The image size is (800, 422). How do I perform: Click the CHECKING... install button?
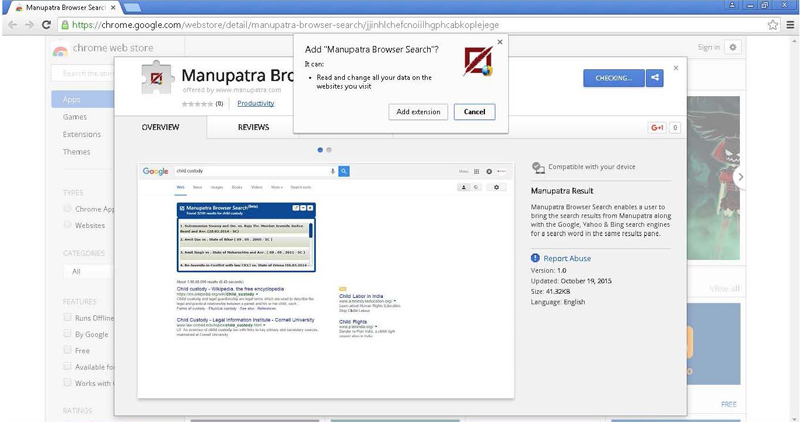[x=614, y=78]
